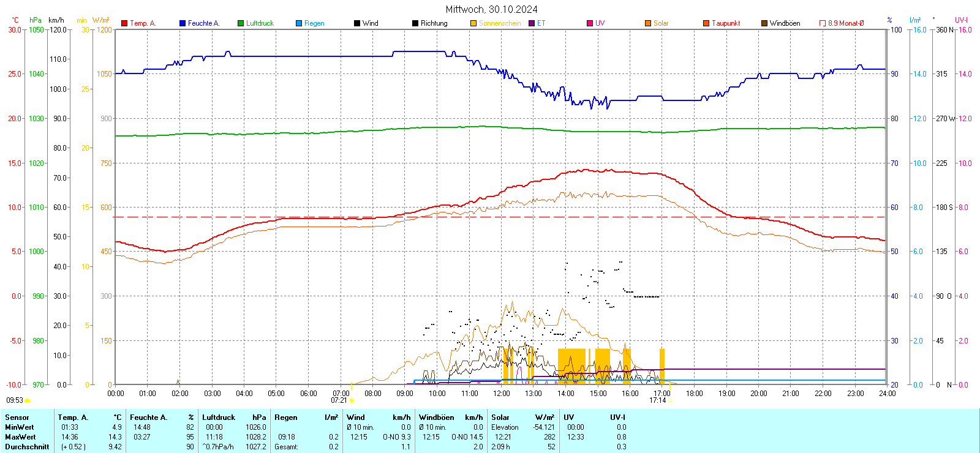
Task: Click the red Temp. A. legend square
Action: (124, 23)
